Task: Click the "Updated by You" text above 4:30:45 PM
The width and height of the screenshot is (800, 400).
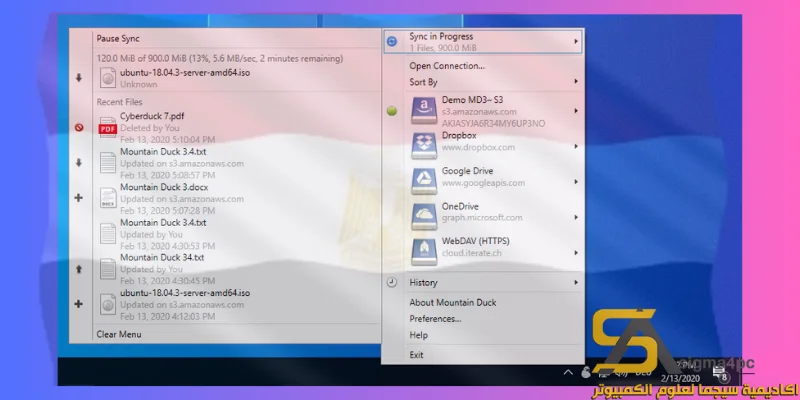Action: tap(151, 269)
